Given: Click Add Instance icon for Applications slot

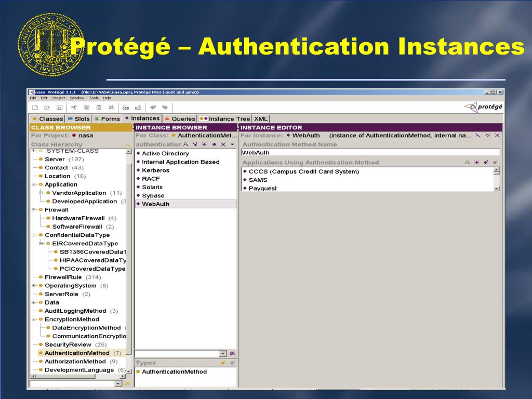Looking at the screenshot, I should coord(486,163).
